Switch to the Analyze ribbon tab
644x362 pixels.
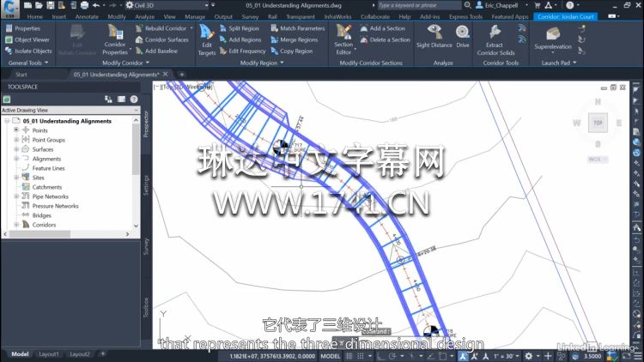pyautogui.click(x=144, y=17)
